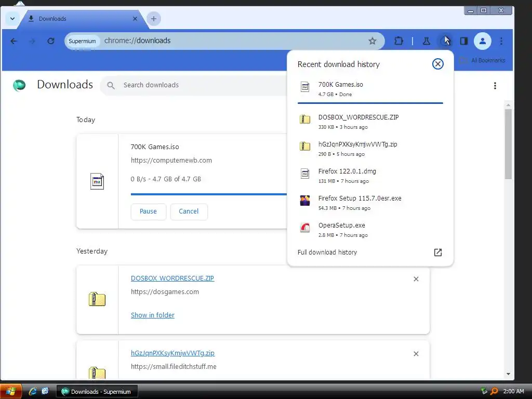Click Full download history link
Screen dimensions: 532x399
tap(327, 252)
